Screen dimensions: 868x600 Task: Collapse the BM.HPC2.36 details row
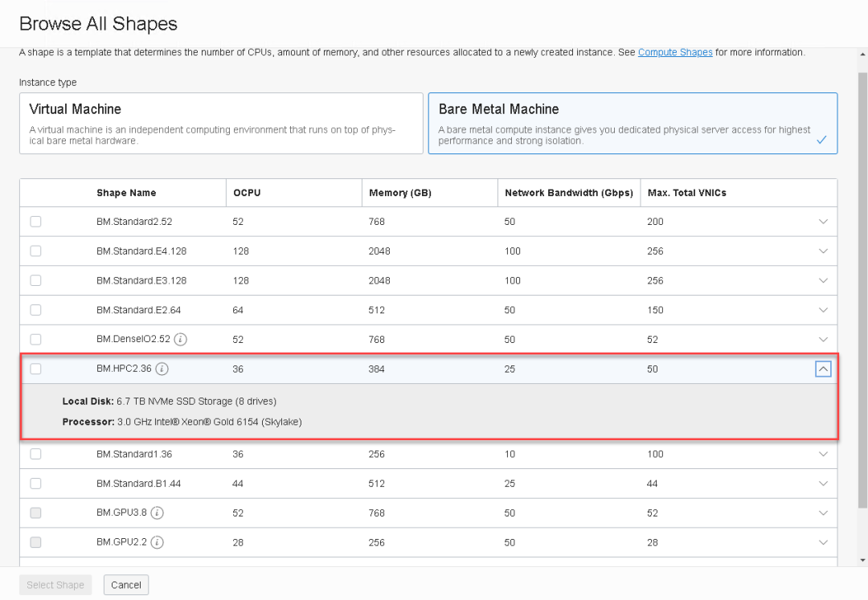tap(822, 369)
